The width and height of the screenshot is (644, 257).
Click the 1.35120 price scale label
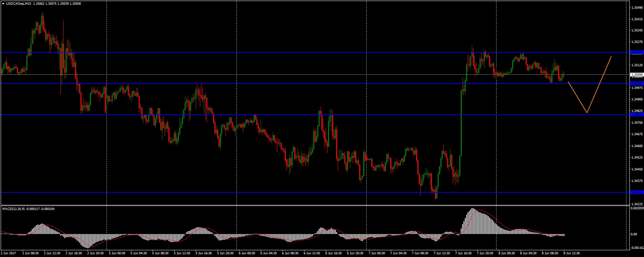click(637, 65)
